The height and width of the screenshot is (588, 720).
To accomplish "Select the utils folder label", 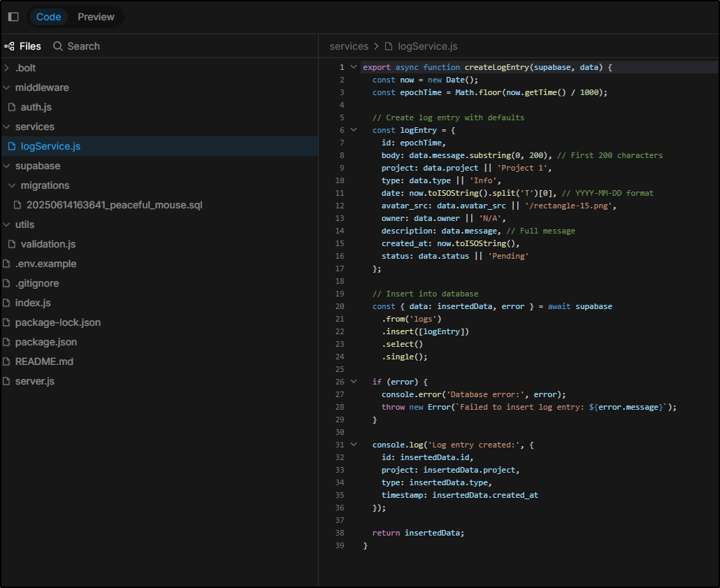I will (24, 224).
